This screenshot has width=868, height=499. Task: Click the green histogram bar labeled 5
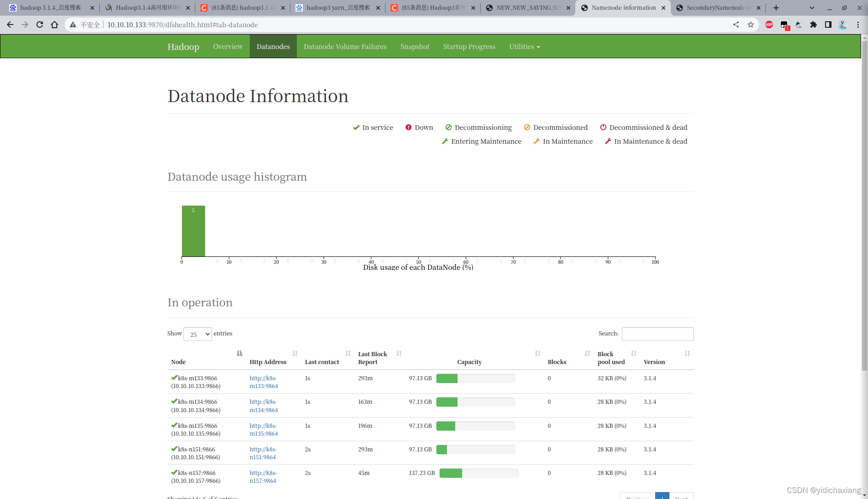pos(193,231)
